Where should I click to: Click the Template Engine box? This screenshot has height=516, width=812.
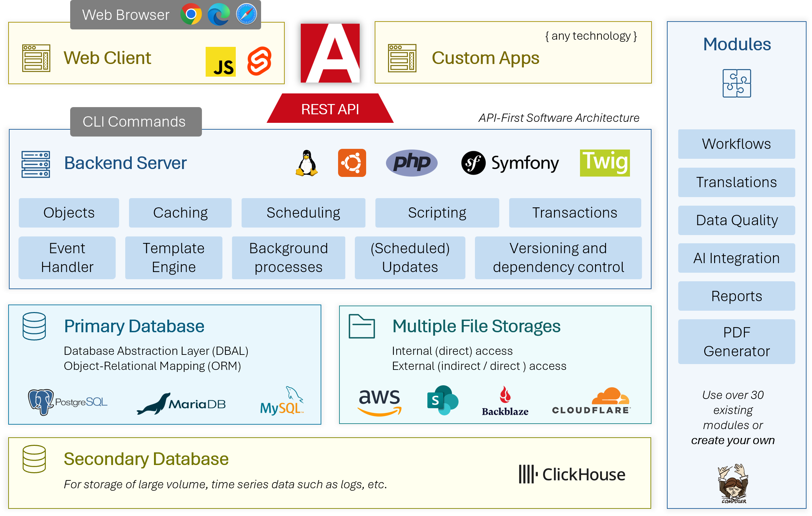[173, 258]
